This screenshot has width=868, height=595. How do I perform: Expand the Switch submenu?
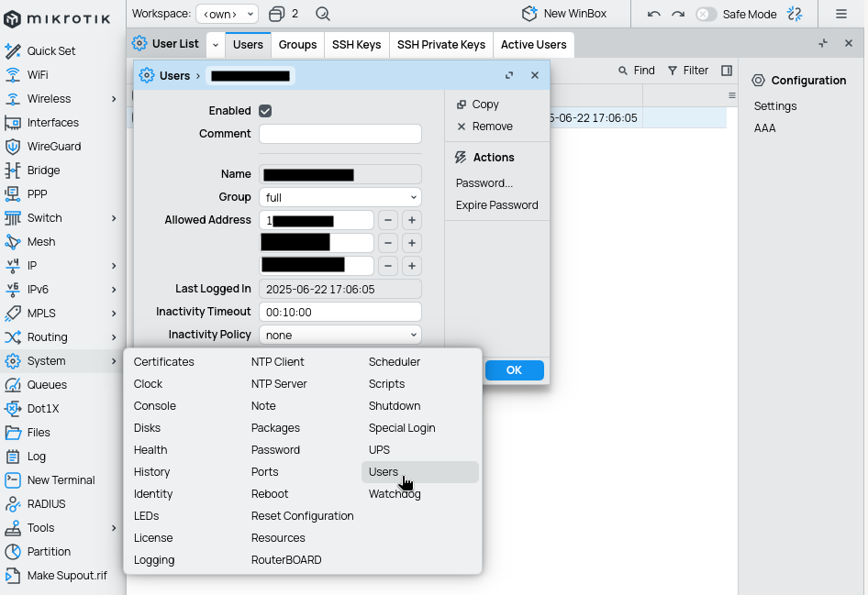point(114,218)
